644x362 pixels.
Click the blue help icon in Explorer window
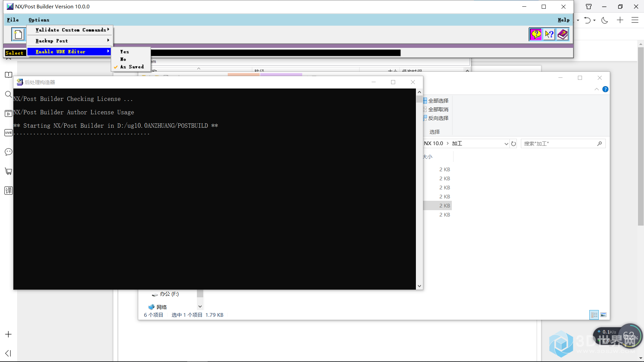(605, 89)
